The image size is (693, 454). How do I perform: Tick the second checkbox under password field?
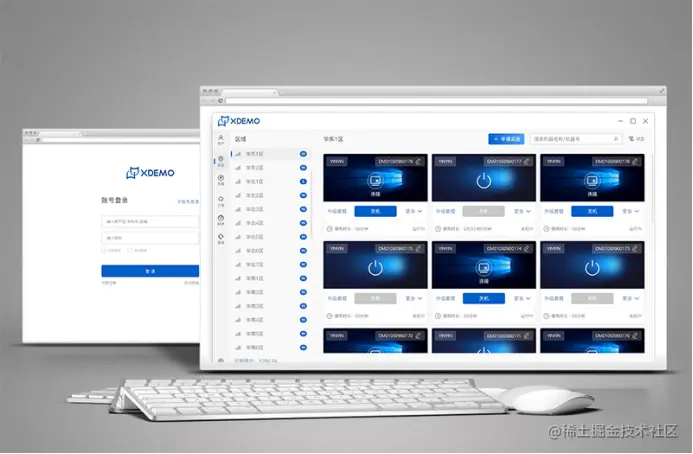click(x=130, y=250)
